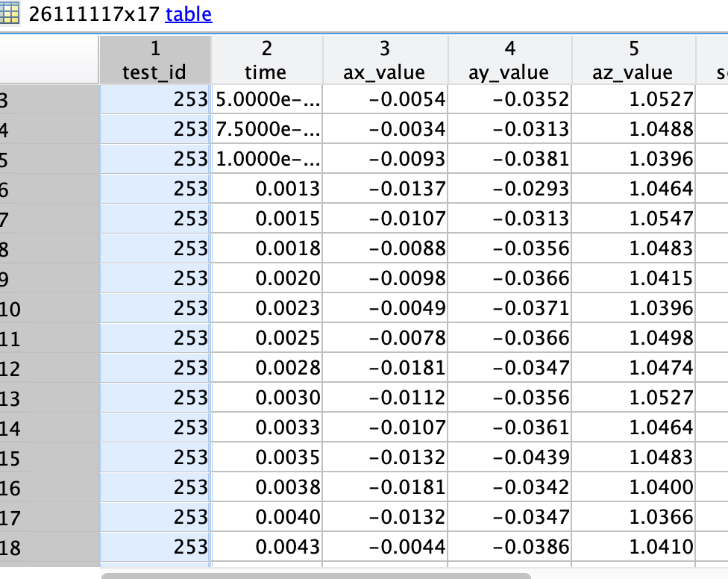Screen dimensions: 728x579
Task: Click ax_value cell -0.0112
Action: (386, 398)
